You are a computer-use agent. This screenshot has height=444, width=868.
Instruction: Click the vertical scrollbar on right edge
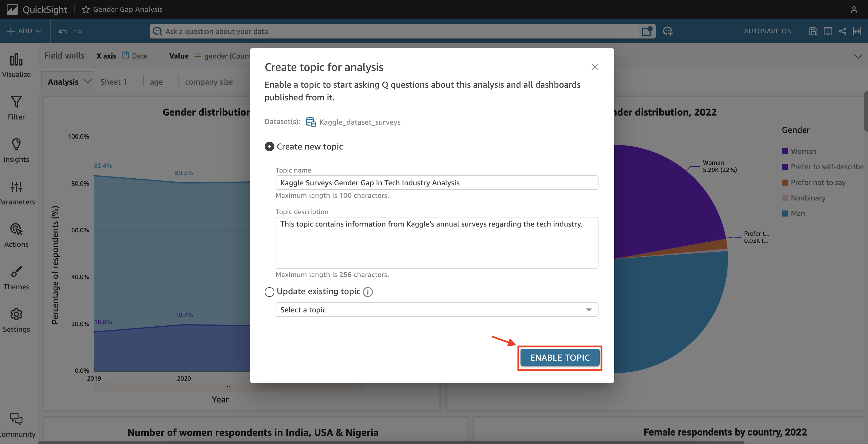tap(866, 111)
